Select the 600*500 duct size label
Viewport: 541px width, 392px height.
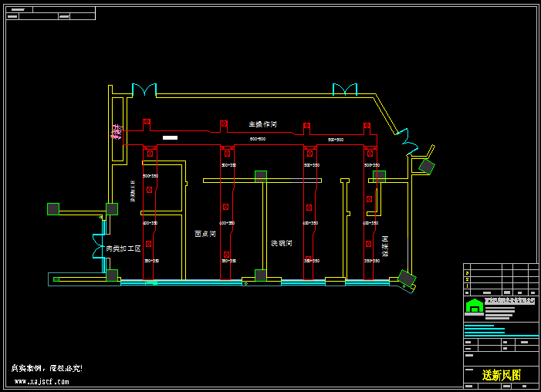tap(258, 139)
